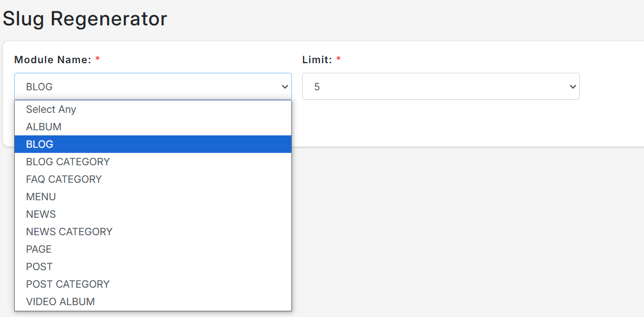
Task: Click the chevron arrow of Limit select
Action: coord(573,87)
